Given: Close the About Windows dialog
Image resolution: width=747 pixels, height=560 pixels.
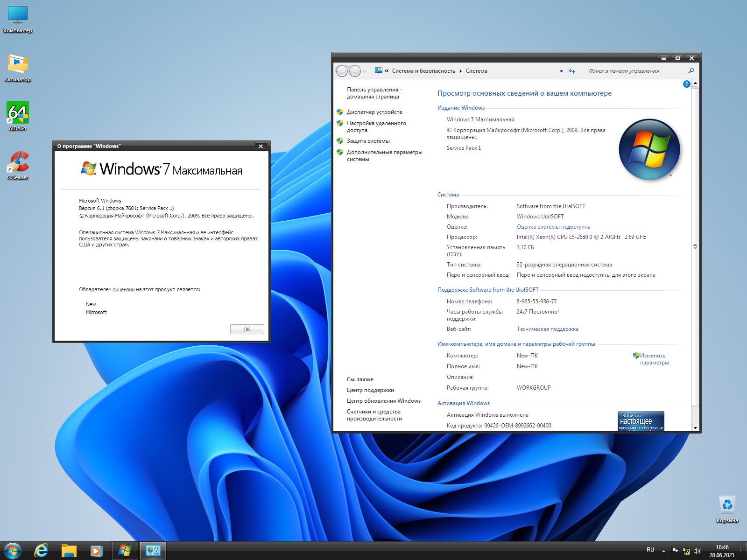Looking at the screenshot, I should coord(261,146).
